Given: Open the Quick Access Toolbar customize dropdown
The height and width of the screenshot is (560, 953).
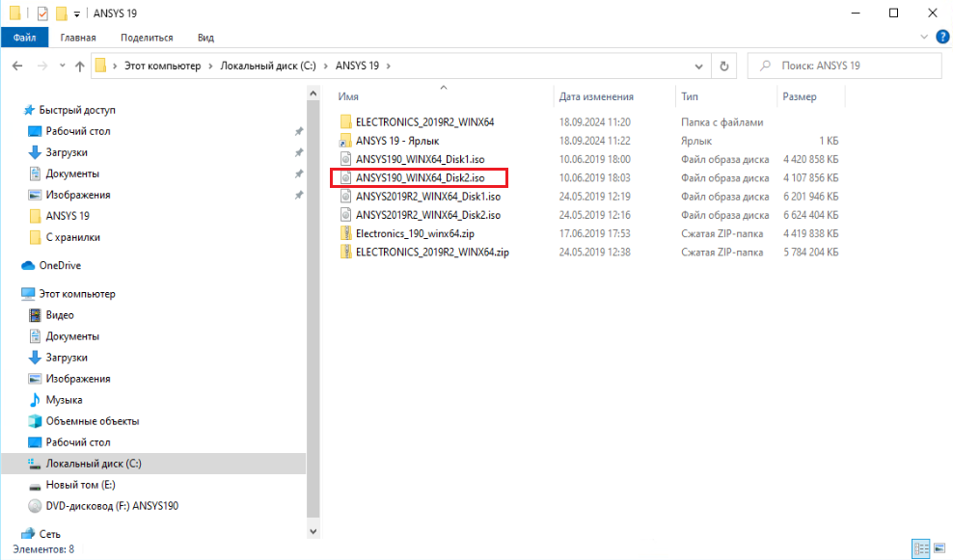Looking at the screenshot, I should [76, 13].
